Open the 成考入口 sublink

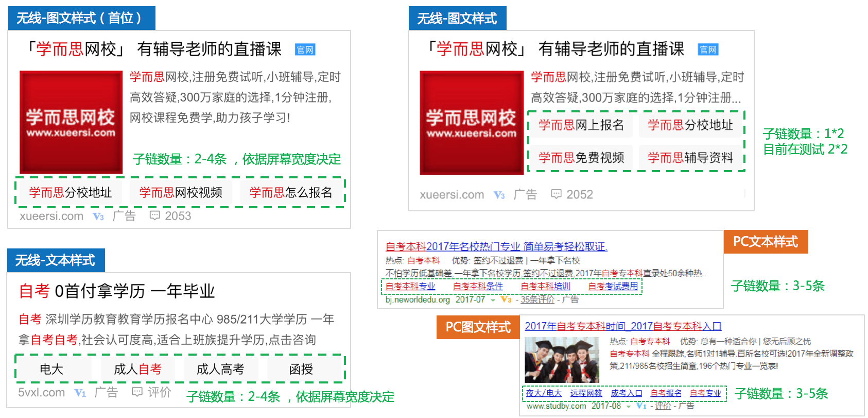click(x=627, y=393)
